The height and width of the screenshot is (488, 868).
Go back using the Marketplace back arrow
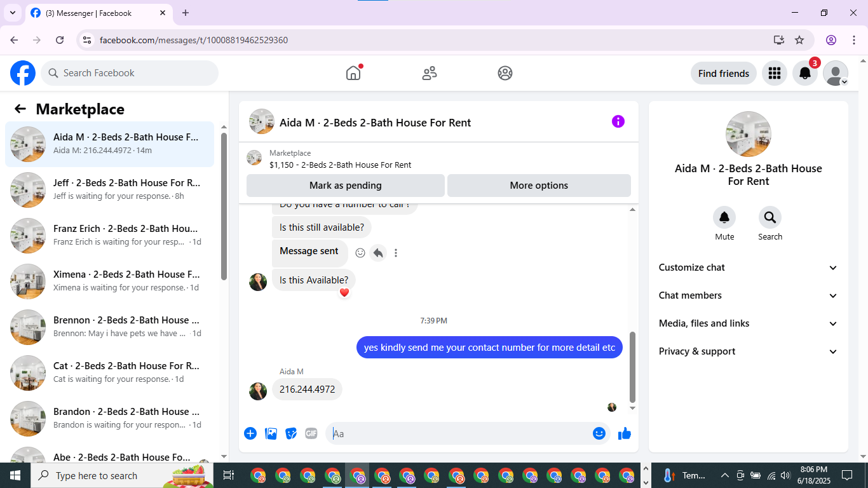20,109
